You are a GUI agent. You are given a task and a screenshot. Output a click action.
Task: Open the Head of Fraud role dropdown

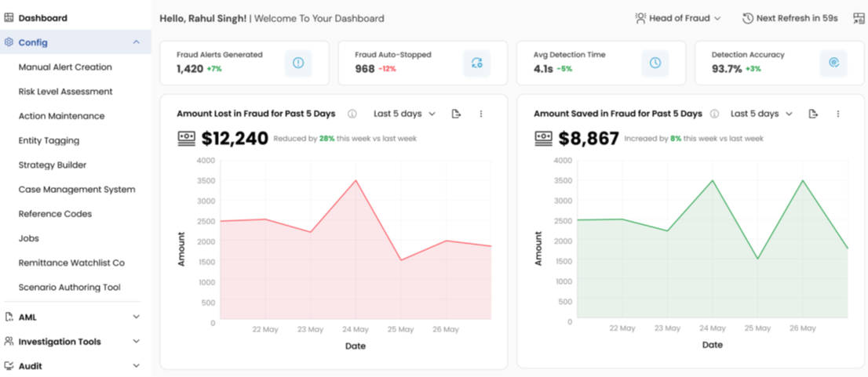[678, 18]
